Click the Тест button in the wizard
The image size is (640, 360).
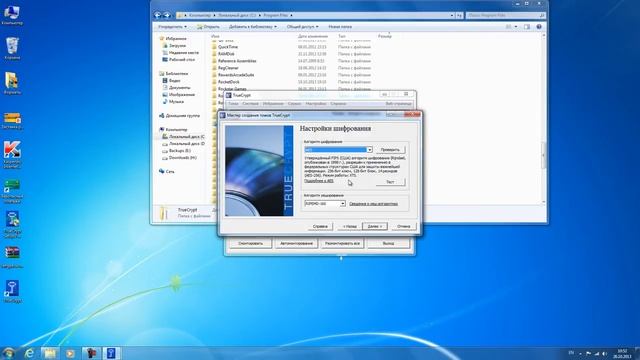(x=390, y=182)
